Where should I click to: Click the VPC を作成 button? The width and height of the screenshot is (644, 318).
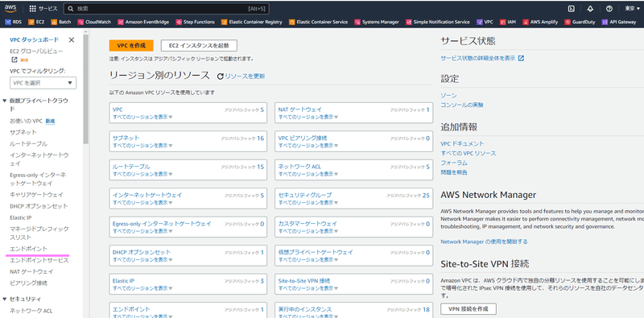(131, 46)
